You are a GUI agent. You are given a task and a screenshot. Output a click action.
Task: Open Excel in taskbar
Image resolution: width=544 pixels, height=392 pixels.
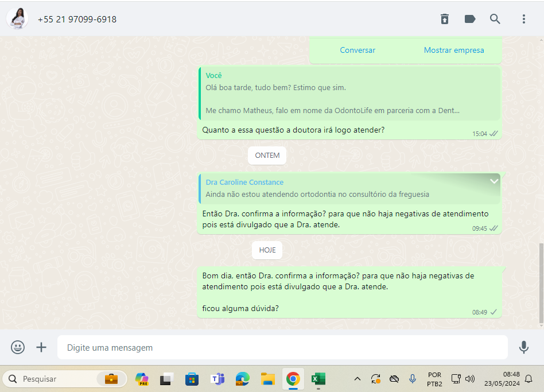point(318,379)
